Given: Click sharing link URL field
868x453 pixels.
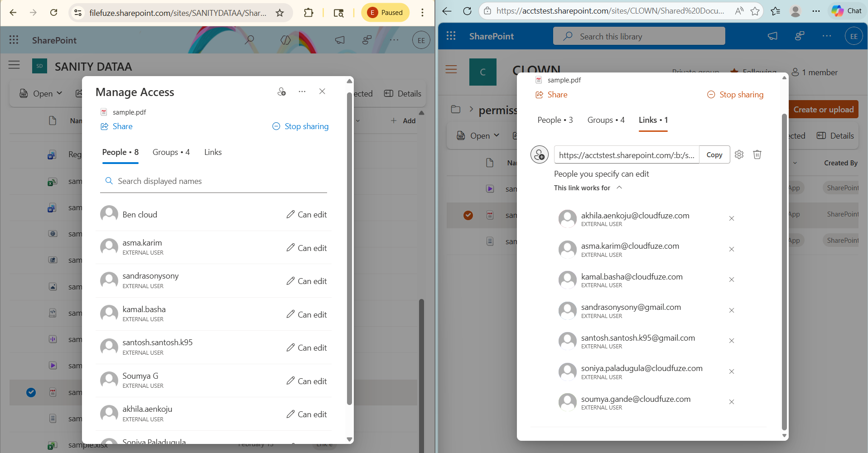Looking at the screenshot, I should click(627, 154).
